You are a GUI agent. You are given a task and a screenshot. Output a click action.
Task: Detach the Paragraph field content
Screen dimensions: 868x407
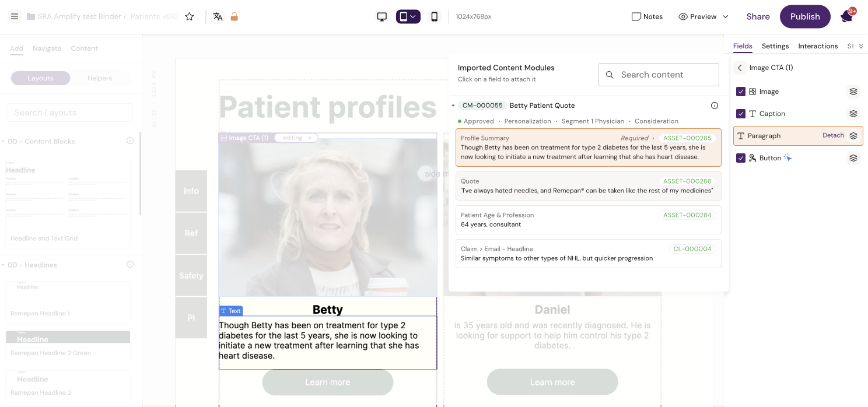833,135
